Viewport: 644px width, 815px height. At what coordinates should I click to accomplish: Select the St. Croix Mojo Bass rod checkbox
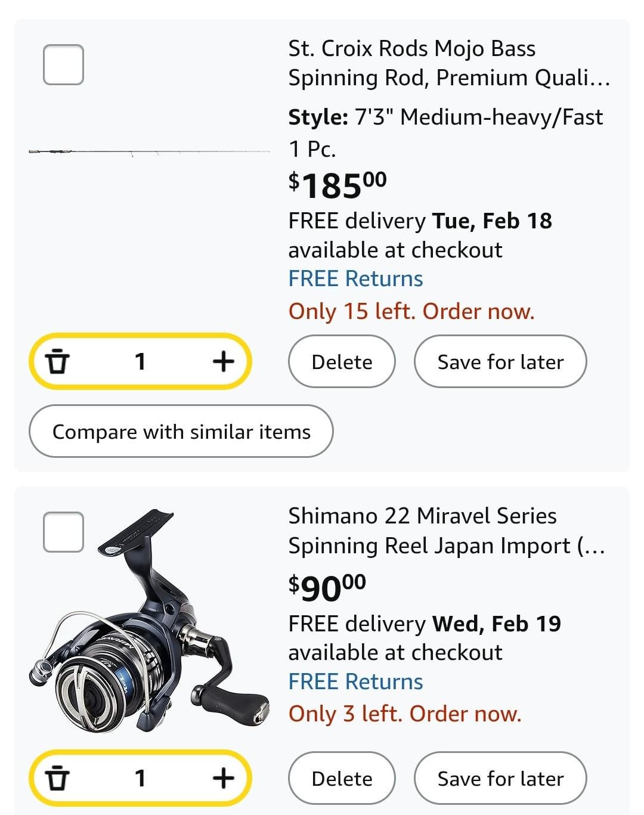point(63,64)
